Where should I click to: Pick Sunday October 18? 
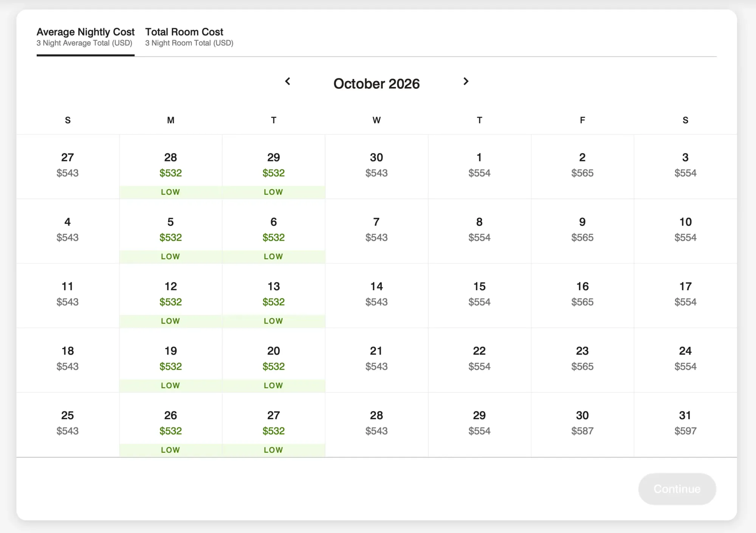click(68, 360)
